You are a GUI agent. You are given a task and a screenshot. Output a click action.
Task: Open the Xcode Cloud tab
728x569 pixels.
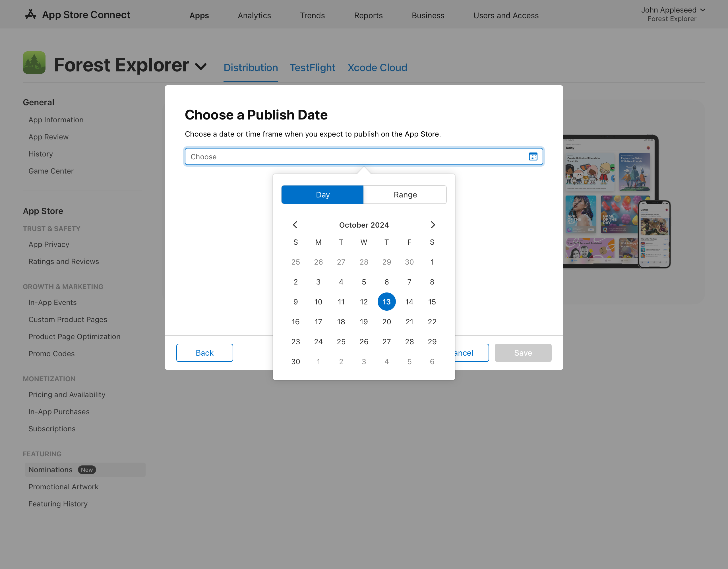(378, 67)
